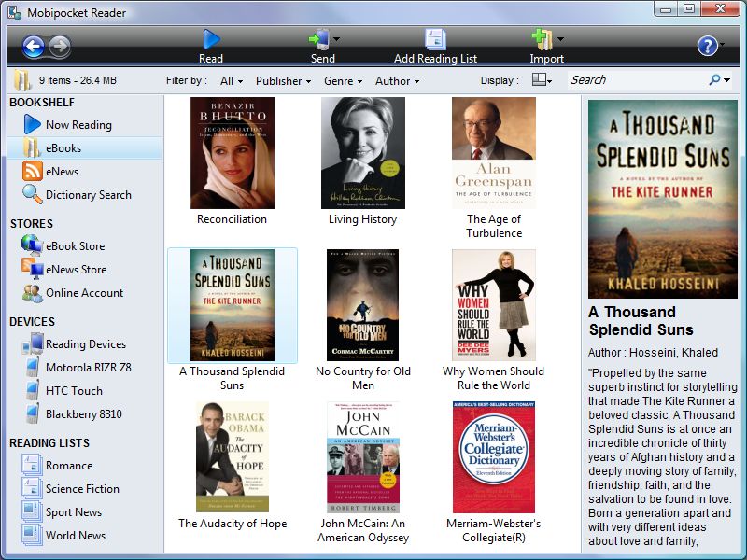
Task: Click the Add Reading List icon
Action: tap(435, 39)
